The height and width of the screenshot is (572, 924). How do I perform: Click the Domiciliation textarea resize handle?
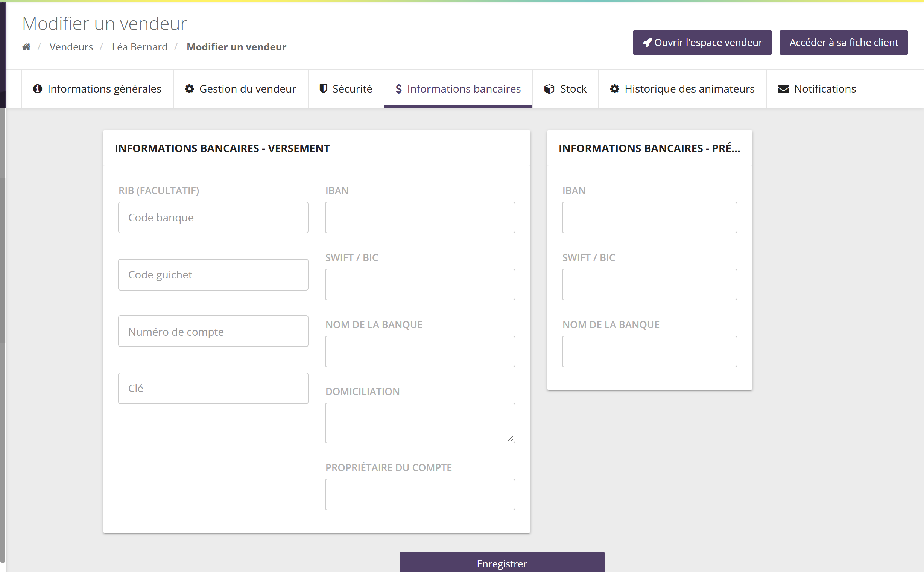(511, 438)
